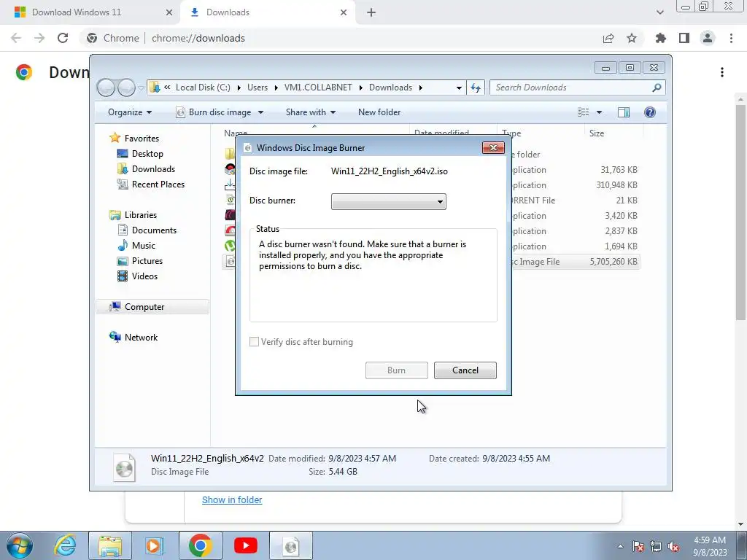This screenshot has height=560, width=747.
Task: Close the Windows Disc Image Burner dialog
Action: click(493, 147)
